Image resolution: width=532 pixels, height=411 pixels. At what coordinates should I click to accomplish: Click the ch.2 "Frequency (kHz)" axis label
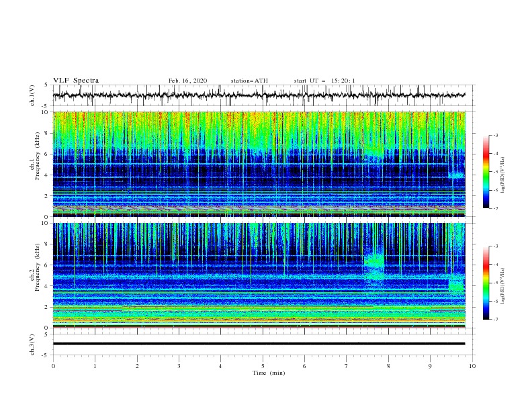pos(38,267)
